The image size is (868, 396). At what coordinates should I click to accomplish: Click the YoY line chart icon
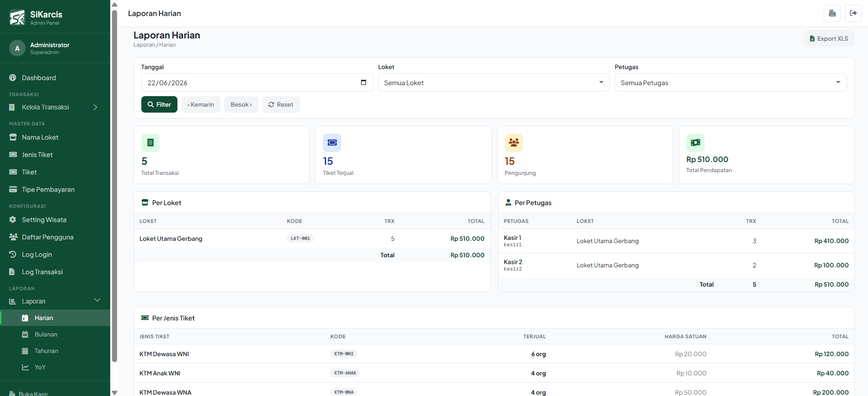click(26, 367)
